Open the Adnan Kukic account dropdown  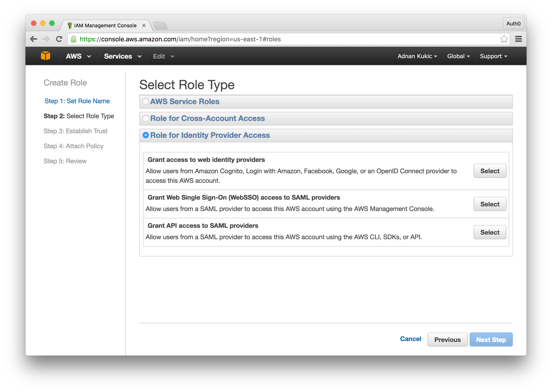pyautogui.click(x=417, y=56)
